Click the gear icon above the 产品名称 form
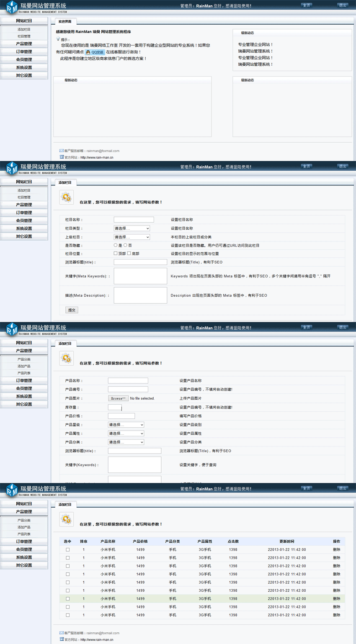Viewport: 356px width, 644px height. click(66, 358)
